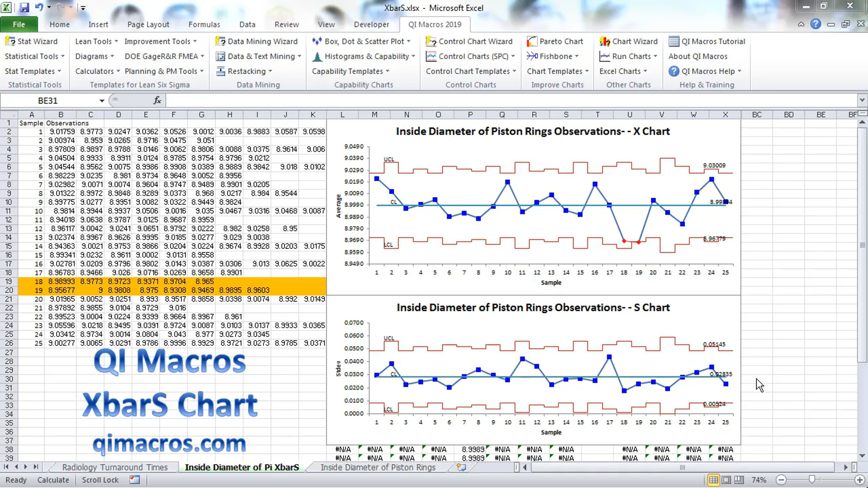This screenshot has width=868, height=488.
Task: Expand the Excel Charts dropdown
Action: coord(623,71)
